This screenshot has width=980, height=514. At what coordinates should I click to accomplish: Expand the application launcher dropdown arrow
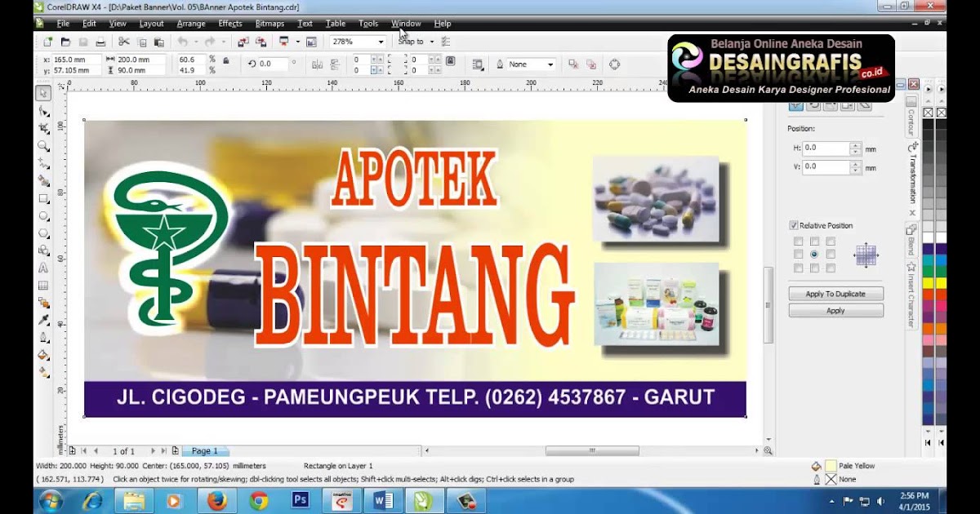(x=297, y=42)
